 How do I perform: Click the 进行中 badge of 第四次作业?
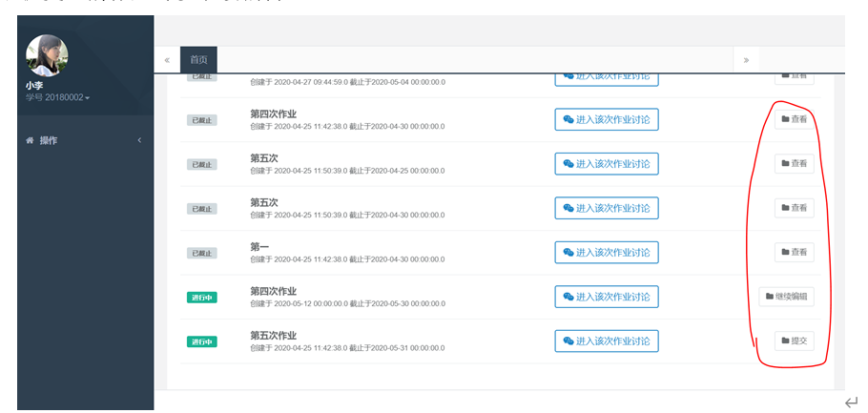click(x=202, y=298)
